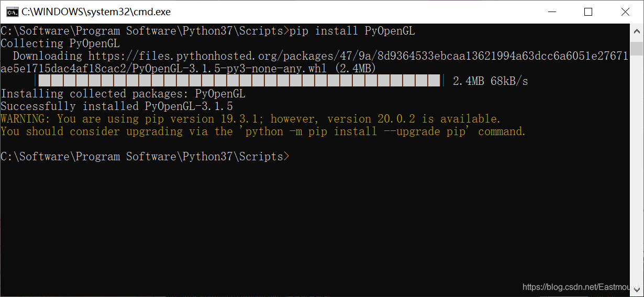Maximize the cmd.exe window
The width and height of the screenshot is (644, 297).
pos(588,12)
